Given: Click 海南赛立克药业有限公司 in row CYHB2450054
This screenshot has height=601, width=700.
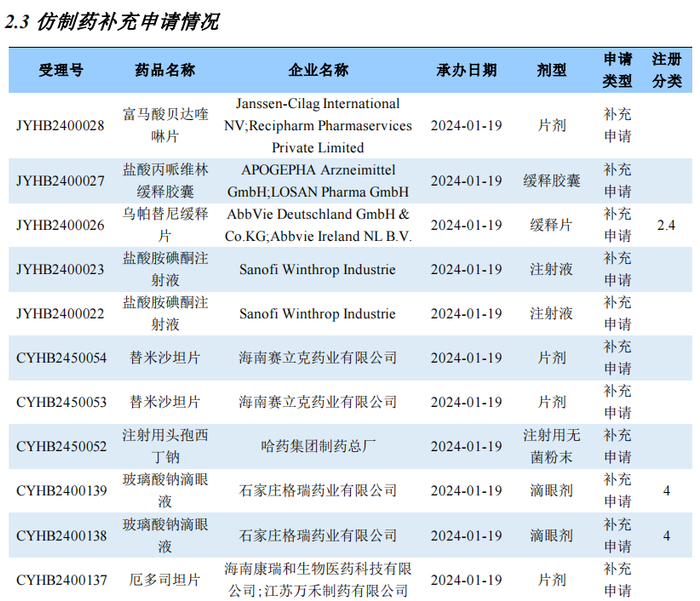Looking at the screenshot, I should [x=318, y=358].
